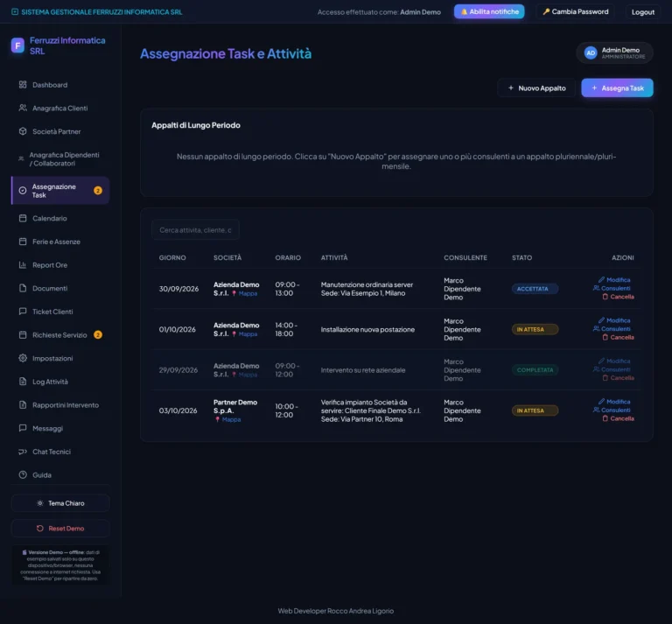Click the Calendario calendar icon
Image resolution: width=672 pixels, height=624 pixels.
[23, 218]
